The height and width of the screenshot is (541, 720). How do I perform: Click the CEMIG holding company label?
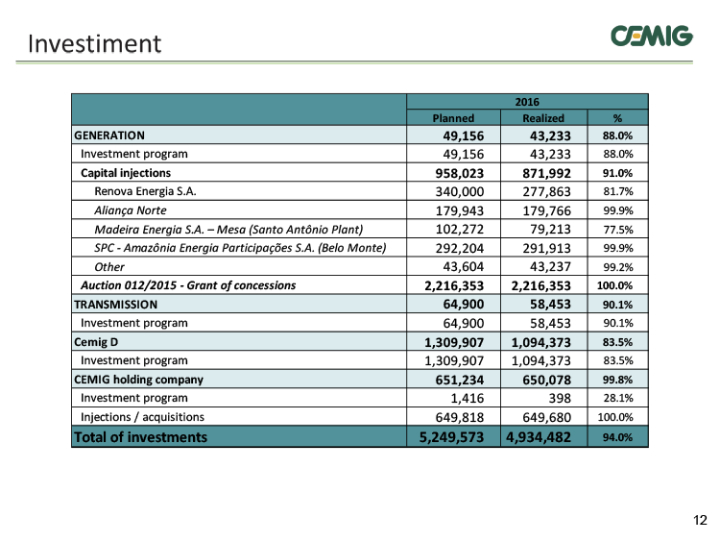click(x=138, y=380)
